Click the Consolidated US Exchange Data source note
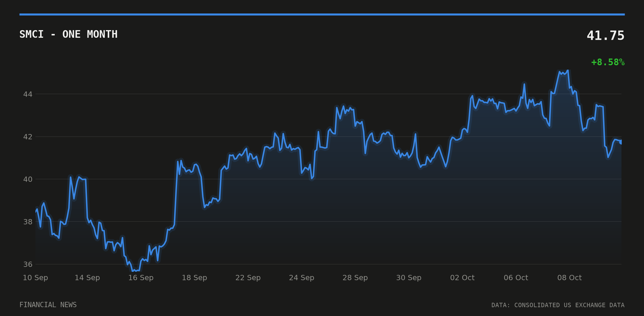 [x=558, y=305]
